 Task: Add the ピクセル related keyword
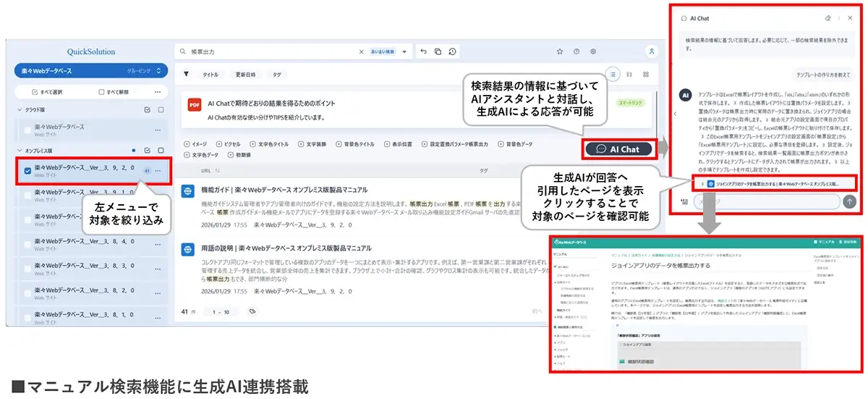point(229,144)
